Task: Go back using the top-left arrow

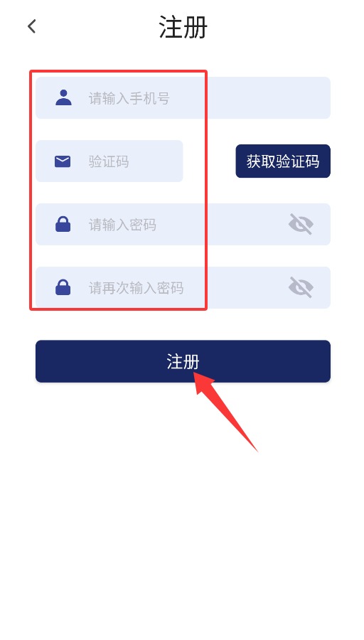Action: click(x=31, y=26)
